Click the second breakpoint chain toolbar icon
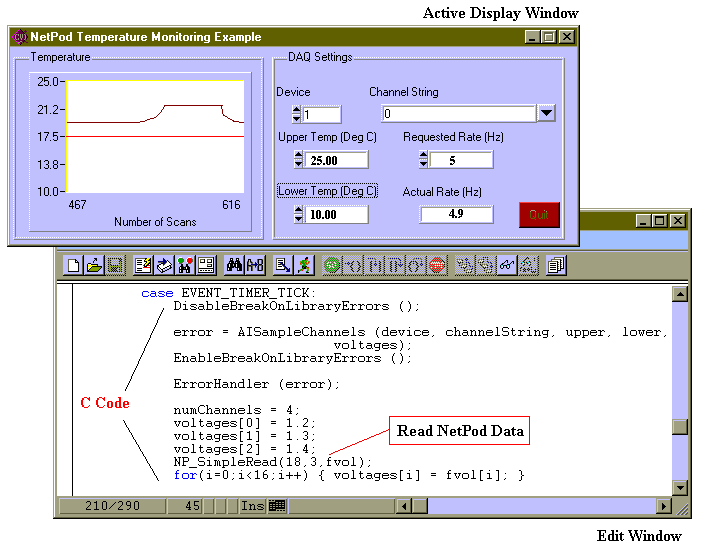Screen dimensions: 718x554 pyautogui.click(x=486, y=265)
